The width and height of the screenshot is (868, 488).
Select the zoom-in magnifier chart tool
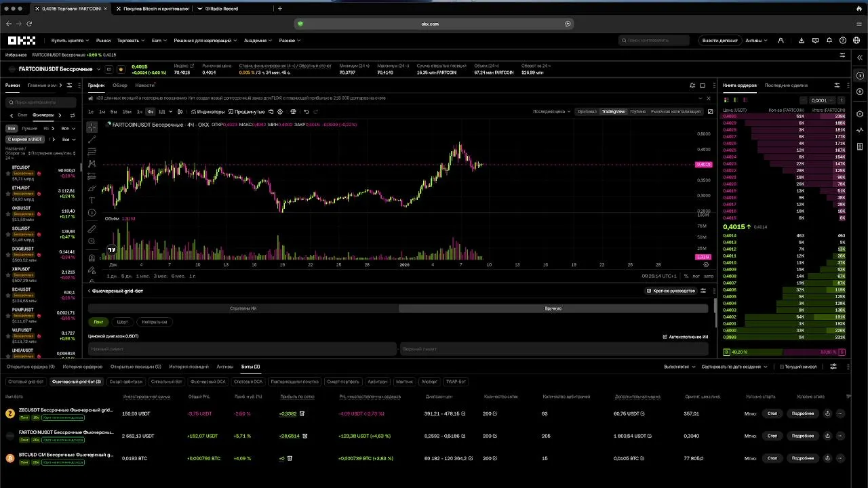pos(92,241)
